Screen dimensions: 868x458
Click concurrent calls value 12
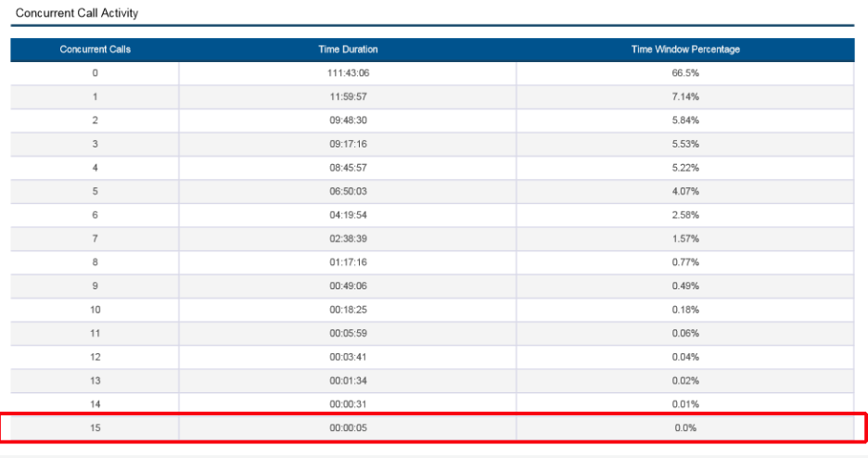[x=96, y=357]
